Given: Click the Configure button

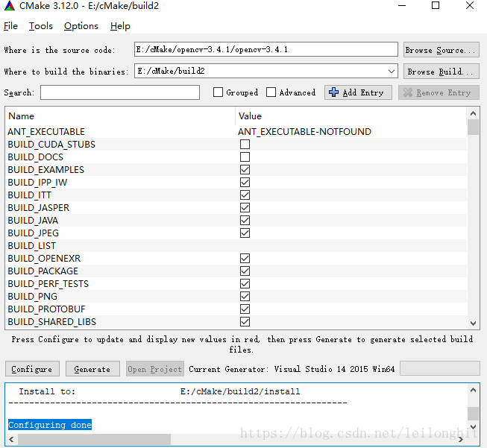Looking at the screenshot, I should pos(32,369).
